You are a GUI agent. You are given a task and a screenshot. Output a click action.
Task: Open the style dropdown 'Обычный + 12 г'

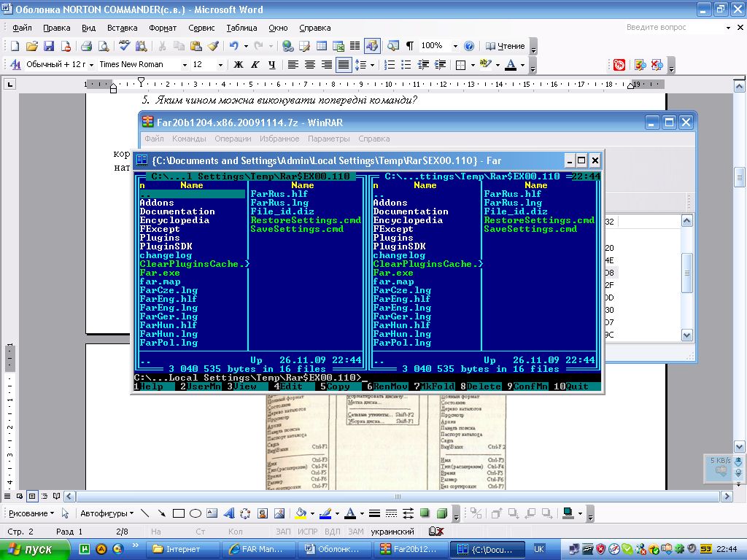coord(91,65)
